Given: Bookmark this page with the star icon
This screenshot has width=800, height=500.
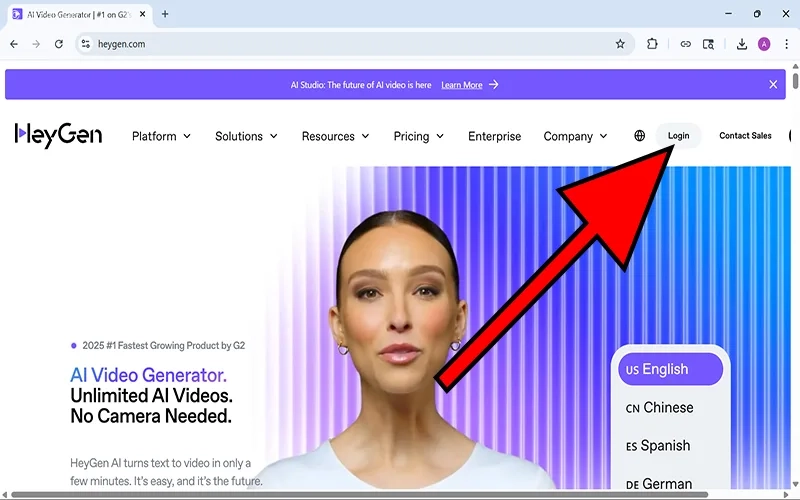Looking at the screenshot, I should [620, 44].
